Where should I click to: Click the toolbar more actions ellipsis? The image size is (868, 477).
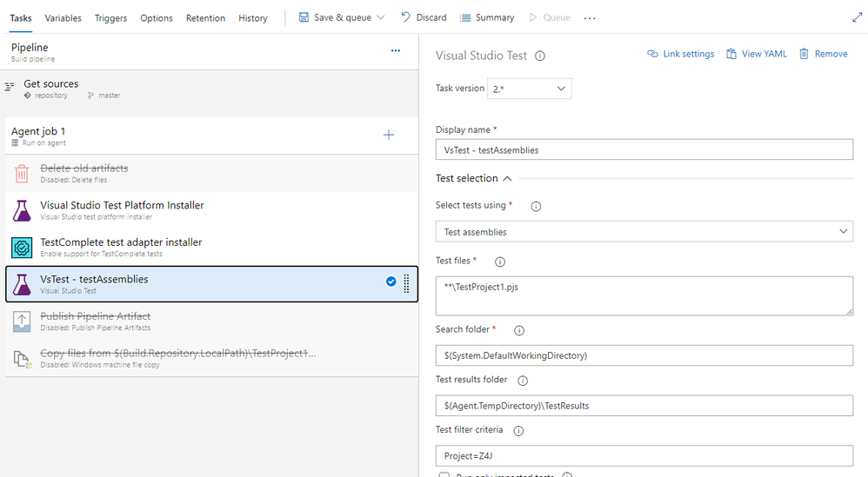coord(591,18)
